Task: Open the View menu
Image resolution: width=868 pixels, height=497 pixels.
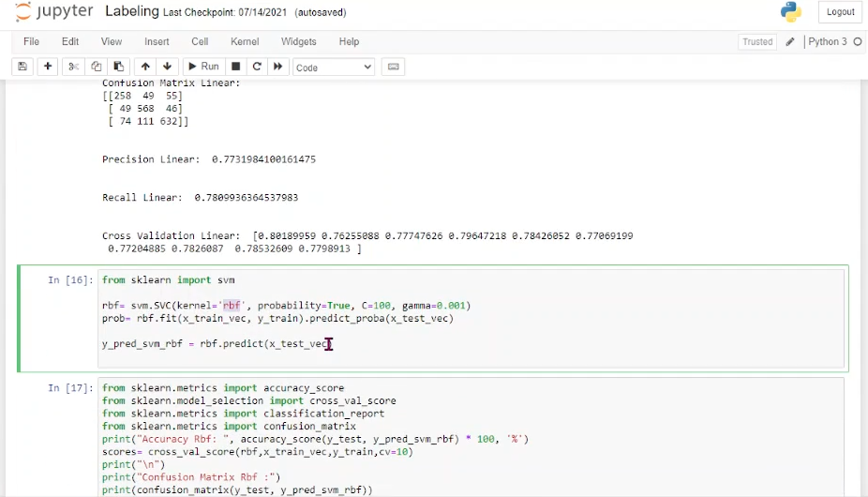Action: tap(112, 41)
